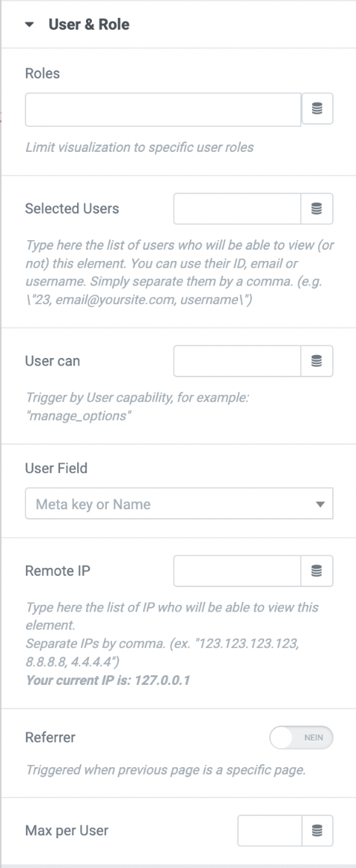Focus the Selected Users text box

click(237, 209)
